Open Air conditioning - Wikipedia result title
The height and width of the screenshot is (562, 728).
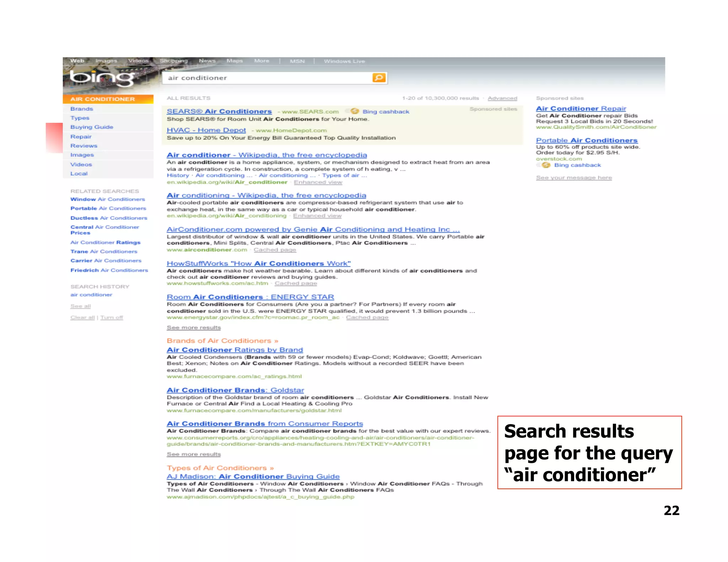(x=266, y=195)
